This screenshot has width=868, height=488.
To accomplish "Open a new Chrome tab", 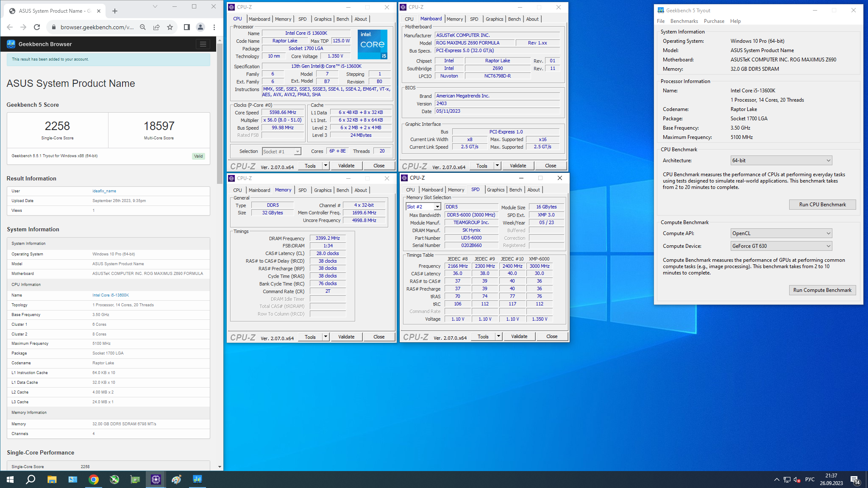I will 115,11.
